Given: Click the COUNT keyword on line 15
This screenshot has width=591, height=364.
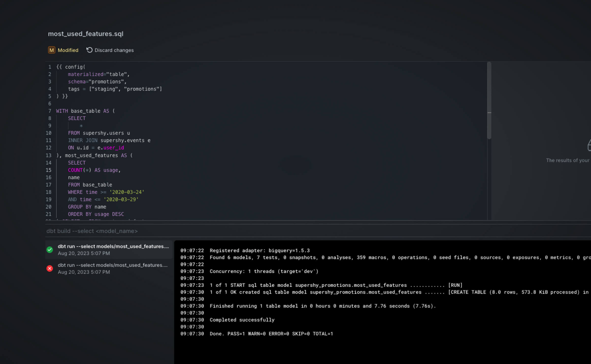Looking at the screenshot, I should (x=75, y=170).
